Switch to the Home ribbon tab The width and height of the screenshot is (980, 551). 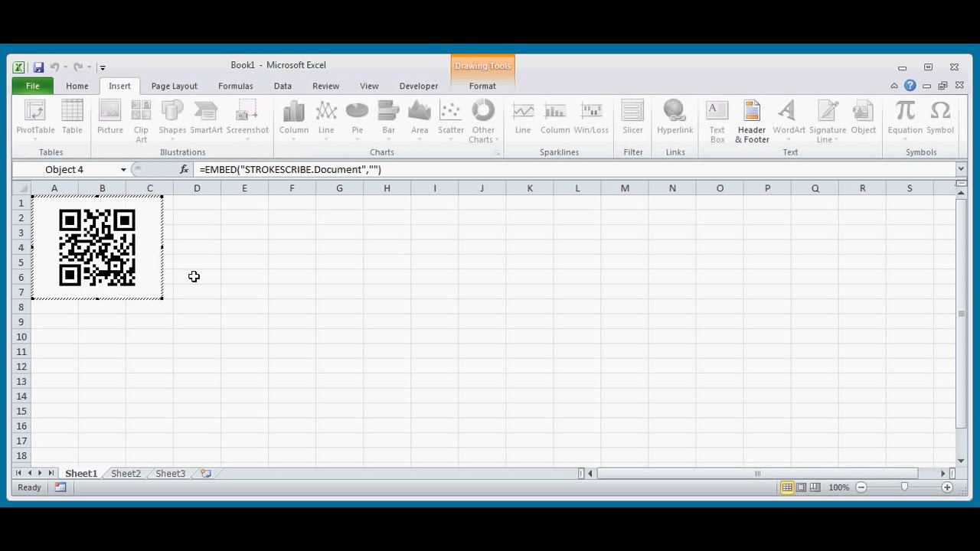tap(77, 86)
